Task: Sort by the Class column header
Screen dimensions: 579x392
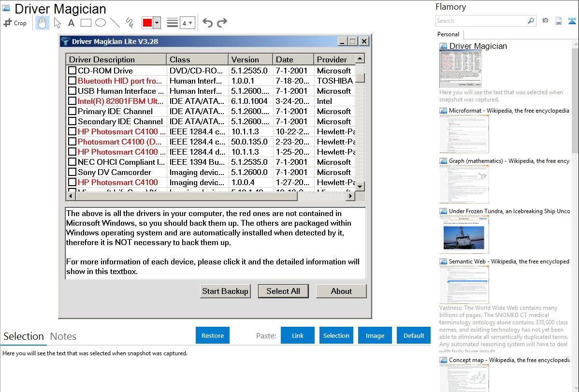Action: tap(198, 59)
